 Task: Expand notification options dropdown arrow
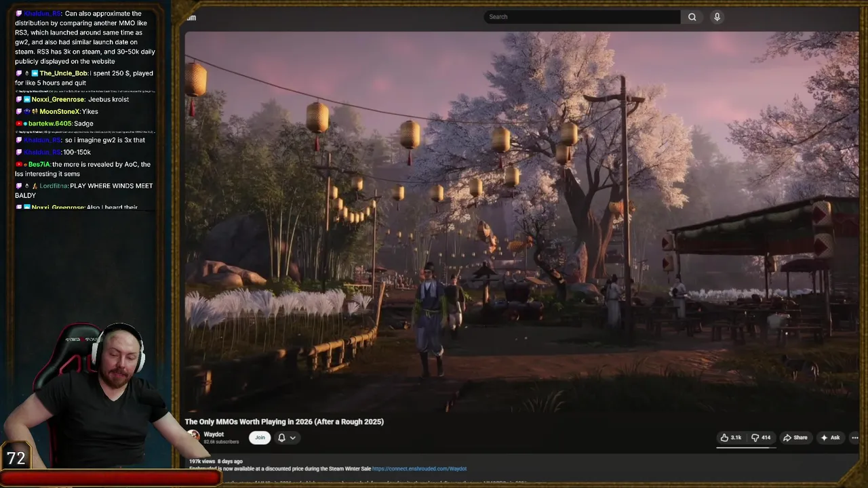tap(293, 438)
